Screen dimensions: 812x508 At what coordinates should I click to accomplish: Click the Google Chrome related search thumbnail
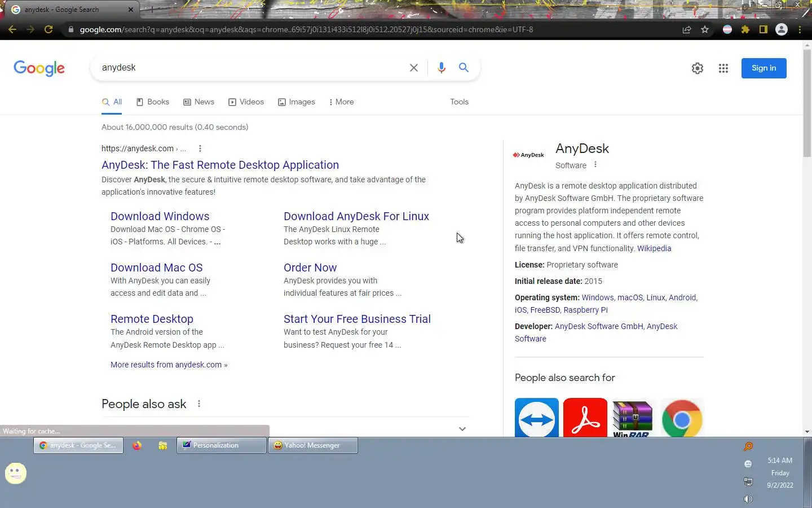(x=682, y=418)
